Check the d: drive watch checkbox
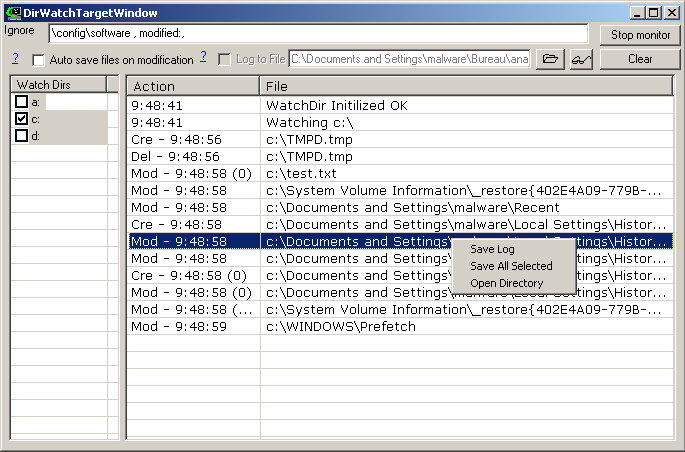This screenshot has height=452, width=685. click(x=21, y=136)
